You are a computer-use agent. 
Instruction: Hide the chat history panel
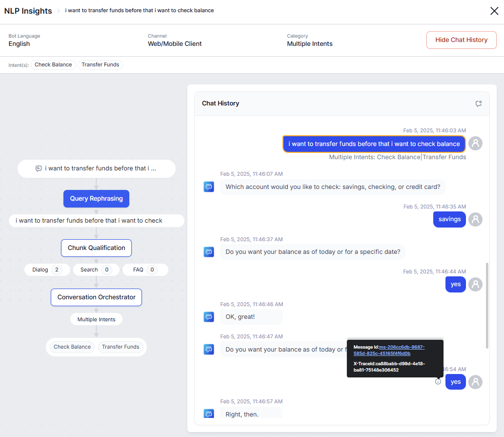coord(461,40)
